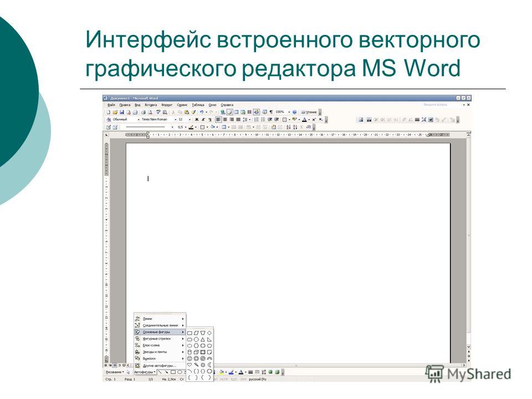Image resolution: width=532 pixels, height=399 pixels.
Task: Select the oval drawing tool
Action: pos(180,372)
